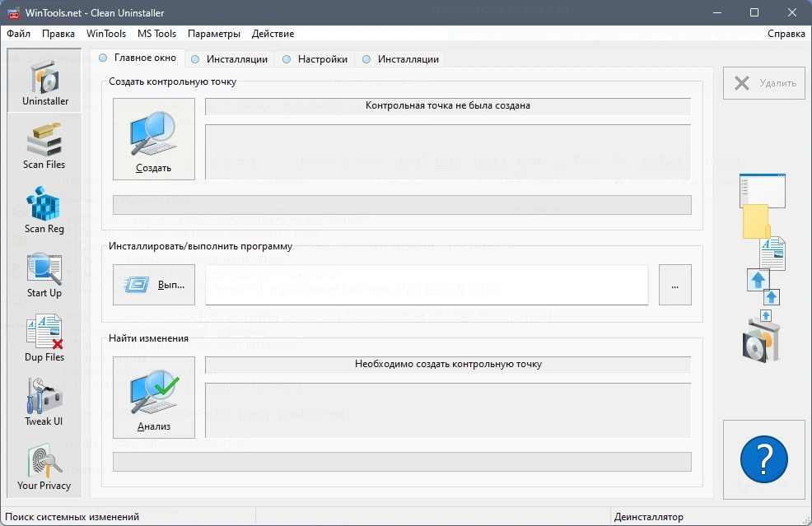Image resolution: width=812 pixels, height=526 pixels.
Task: Click the browse button with three dots
Action: pos(674,285)
